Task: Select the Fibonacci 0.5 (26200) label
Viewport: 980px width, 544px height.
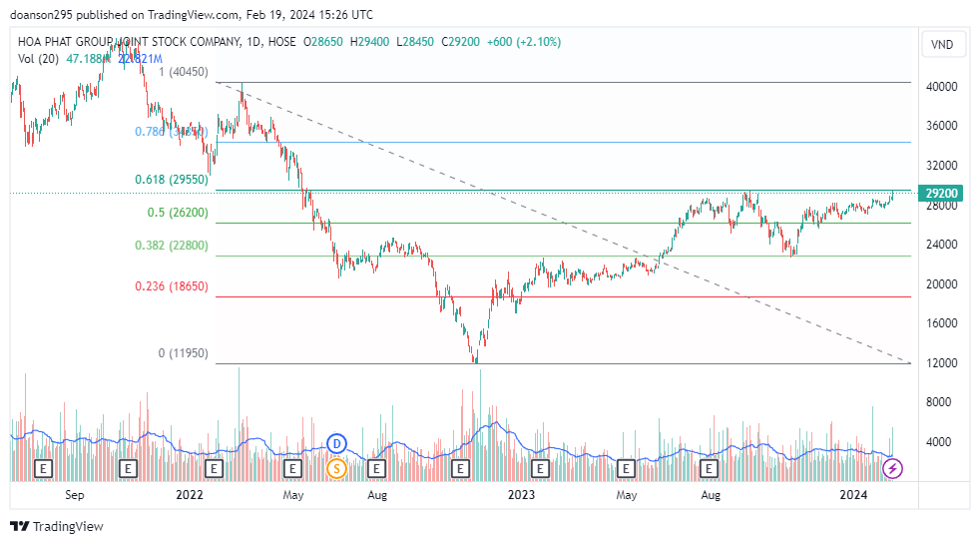Action: point(178,213)
